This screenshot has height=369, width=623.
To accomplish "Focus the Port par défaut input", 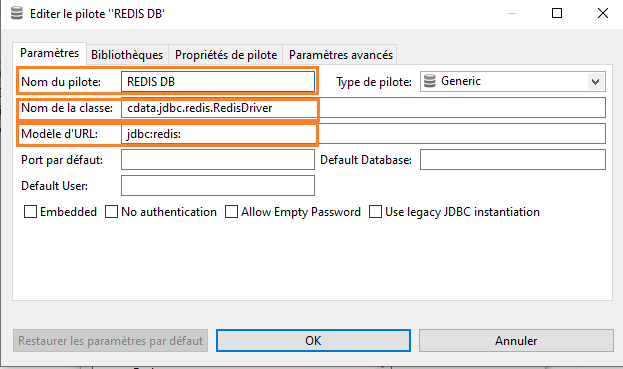I will tap(218, 160).
